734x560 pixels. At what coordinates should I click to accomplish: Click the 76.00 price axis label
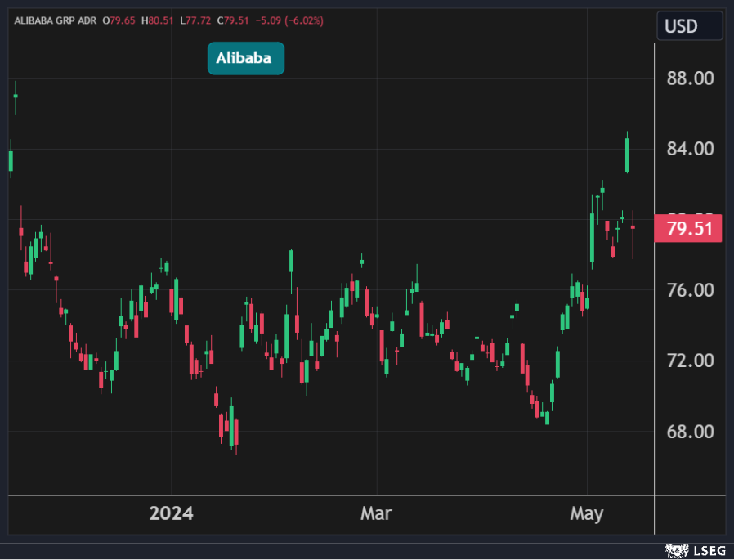[x=691, y=290]
